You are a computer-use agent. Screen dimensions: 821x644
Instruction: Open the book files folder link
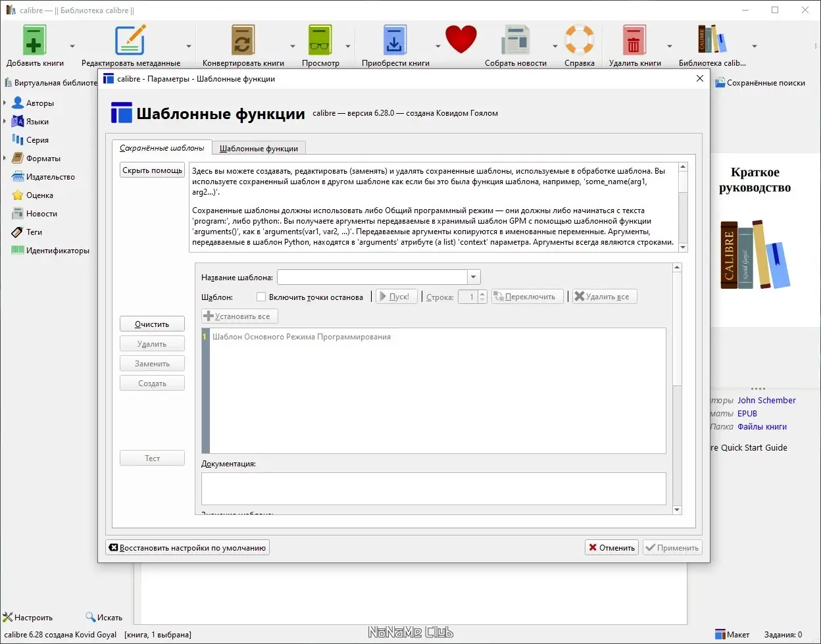pos(762,426)
